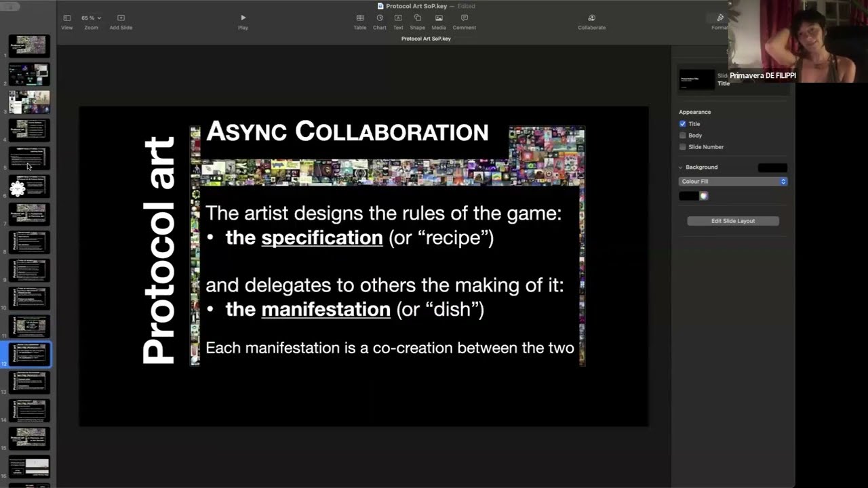The width and height of the screenshot is (868, 488).
Task: Add a Comment using the toolbar
Action: click(465, 22)
